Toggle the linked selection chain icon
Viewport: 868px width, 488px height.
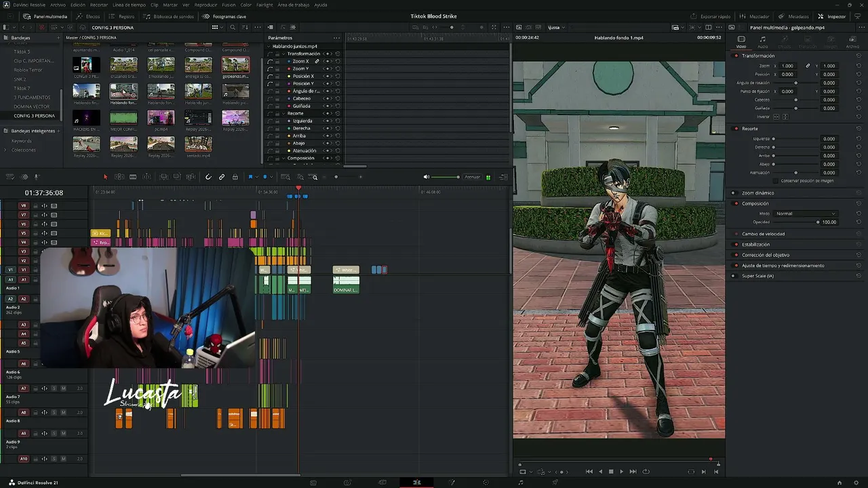coord(222,177)
